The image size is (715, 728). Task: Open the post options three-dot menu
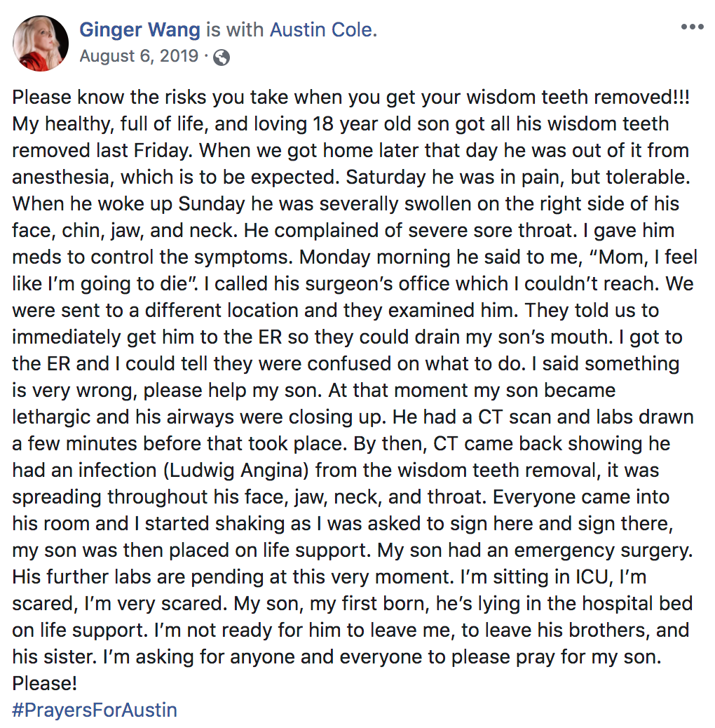[691, 27]
